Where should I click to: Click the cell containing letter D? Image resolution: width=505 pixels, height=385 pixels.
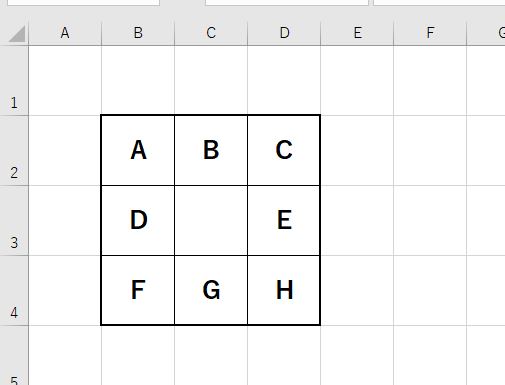click(x=138, y=220)
